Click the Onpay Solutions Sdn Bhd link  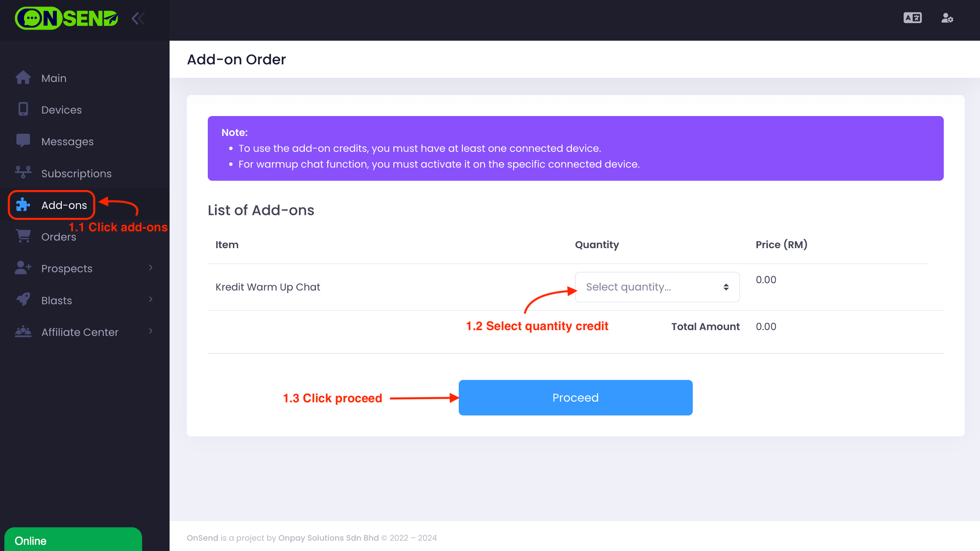pyautogui.click(x=328, y=538)
